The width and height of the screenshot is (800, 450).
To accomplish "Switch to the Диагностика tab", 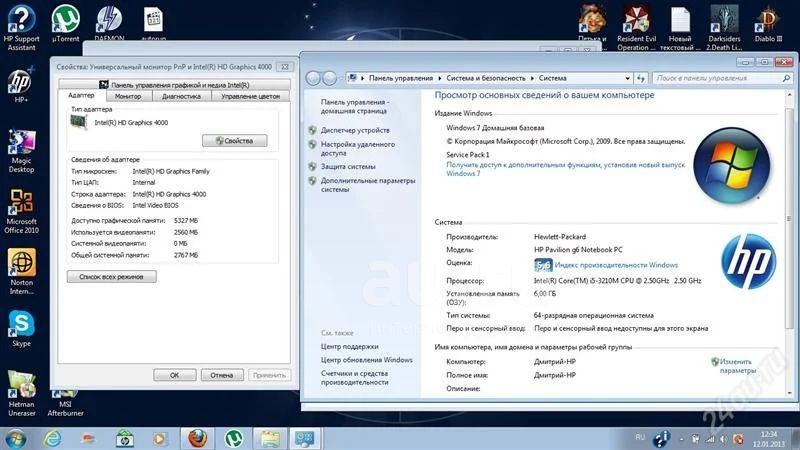I will pyautogui.click(x=181, y=96).
